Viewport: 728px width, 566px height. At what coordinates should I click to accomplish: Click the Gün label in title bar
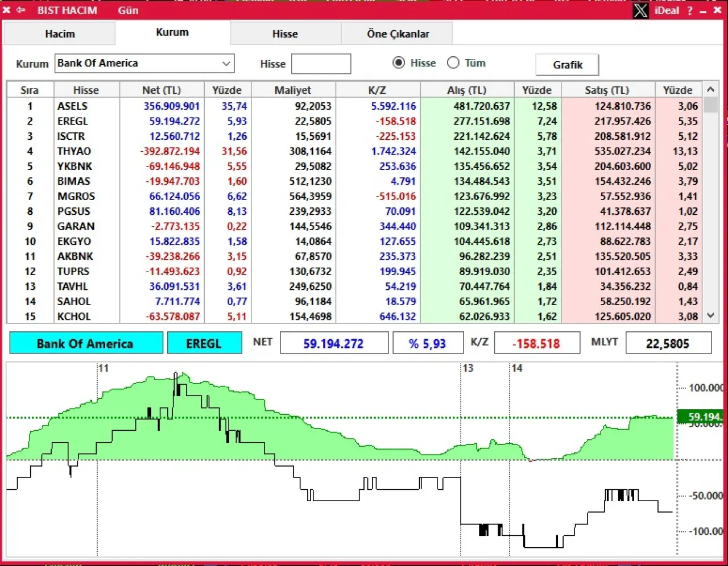click(129, 10)
